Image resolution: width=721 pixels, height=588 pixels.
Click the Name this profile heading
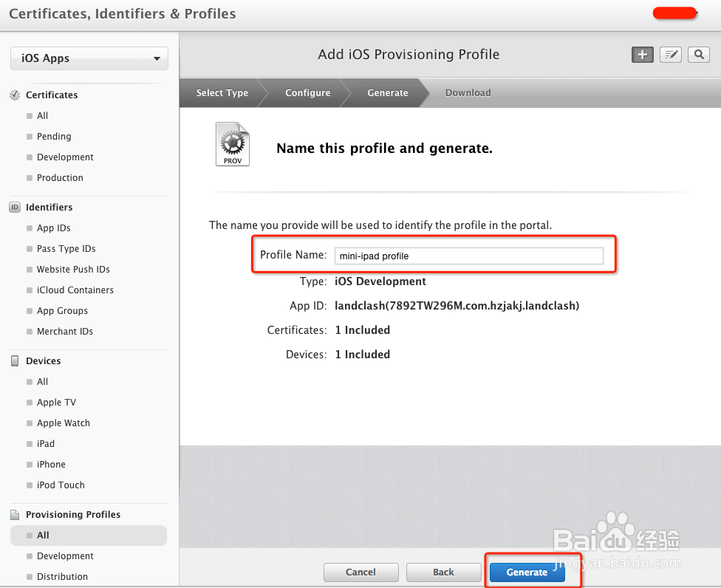coord(384,148)
